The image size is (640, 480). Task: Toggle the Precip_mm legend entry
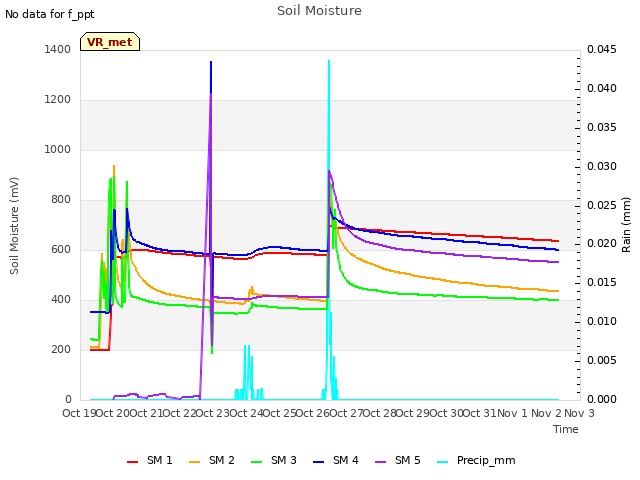[476, 460]
